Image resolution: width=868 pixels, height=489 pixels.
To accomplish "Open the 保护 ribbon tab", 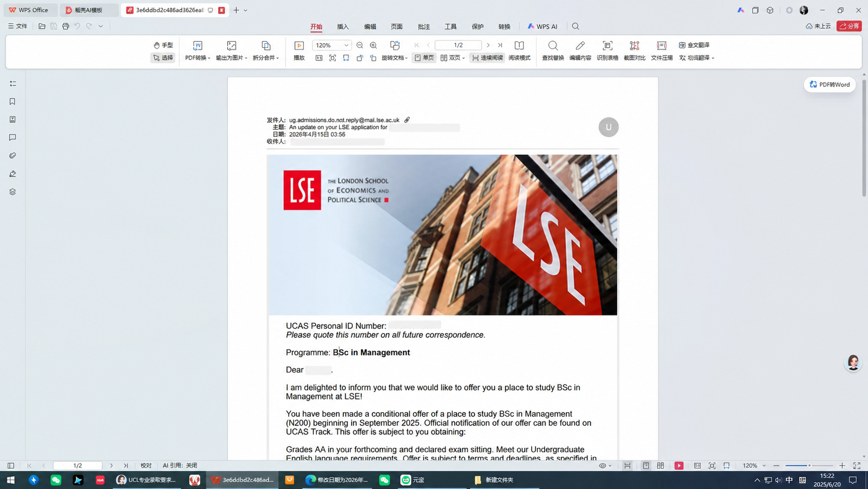I will point(478,27).
